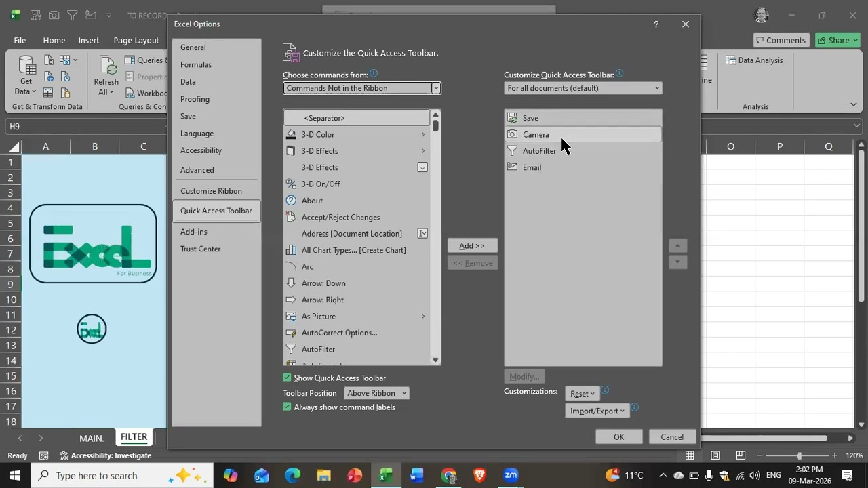Click the Windows Start button
The height and width of the screenshot is (488, 868).
[x=15, y=475]
